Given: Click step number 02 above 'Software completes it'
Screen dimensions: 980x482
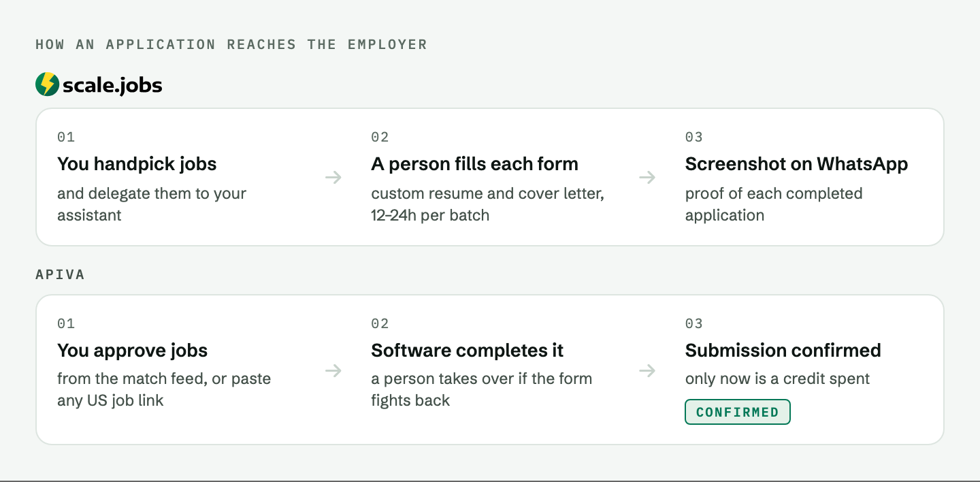Looking at the screenshot, I should coord(380,323).
